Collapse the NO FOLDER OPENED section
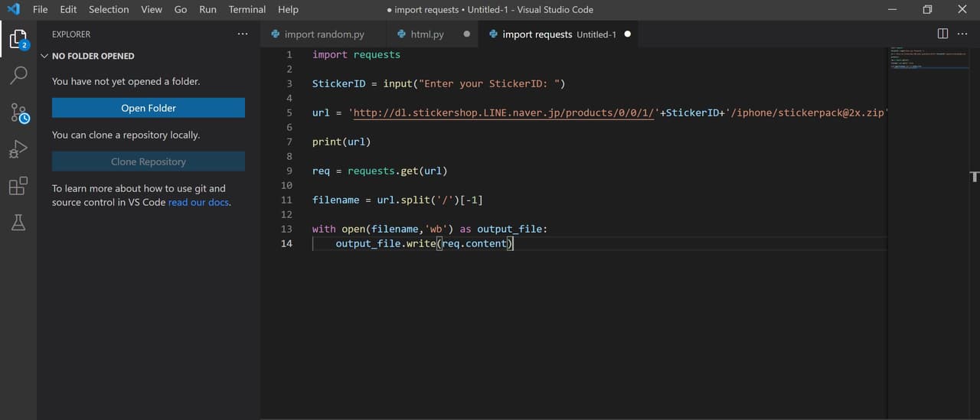Viewport: 980px width, 420px height. tap(44, 56)
